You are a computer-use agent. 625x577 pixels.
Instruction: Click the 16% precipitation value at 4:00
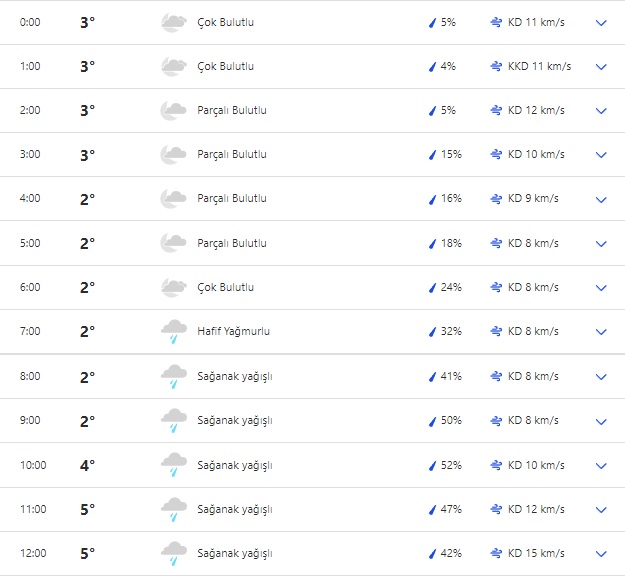click(x=451, y=199)
